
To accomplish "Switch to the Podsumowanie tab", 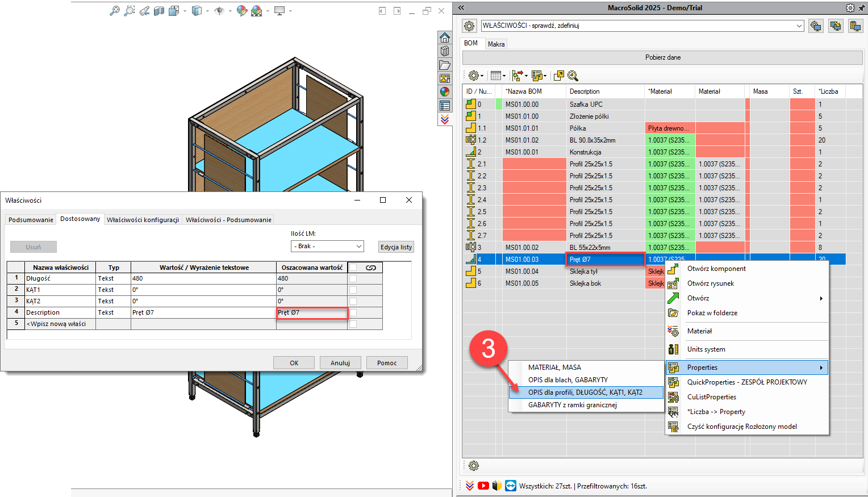I will [31, 220].
